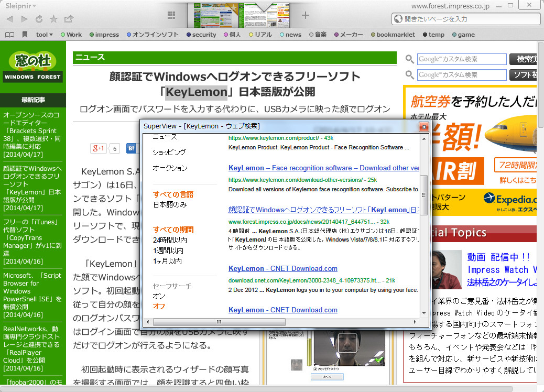Image resolution: width=544 pixels, height=392 pixels.
Task: Open the bottom KeyLemon CNET Download.com result
Action: click(x=283, y=310)
